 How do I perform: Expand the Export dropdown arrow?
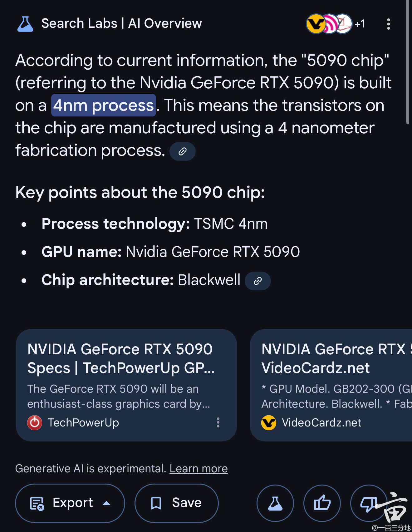tap(106, 503)
